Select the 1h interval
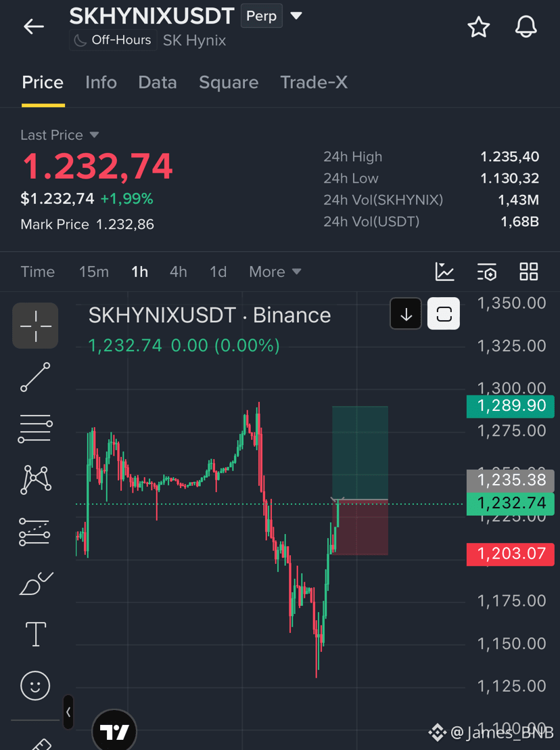The width and height of the screenshot is (560, 750). click(x=139, y=271)
